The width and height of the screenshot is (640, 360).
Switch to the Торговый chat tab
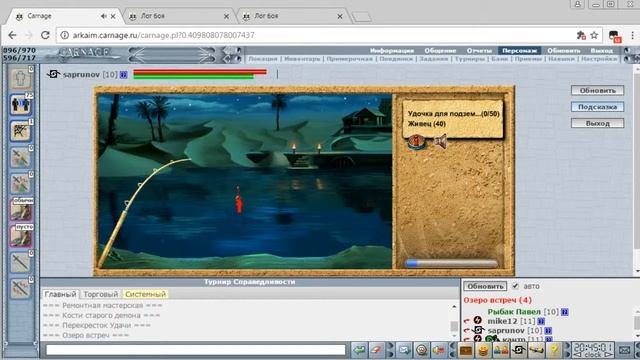coord(100,294)
